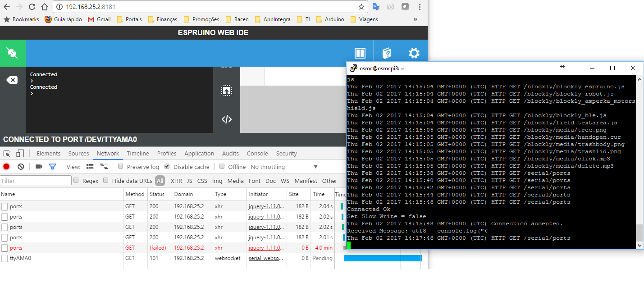Open Google Translate extension icon

click(x=376, y=7)
